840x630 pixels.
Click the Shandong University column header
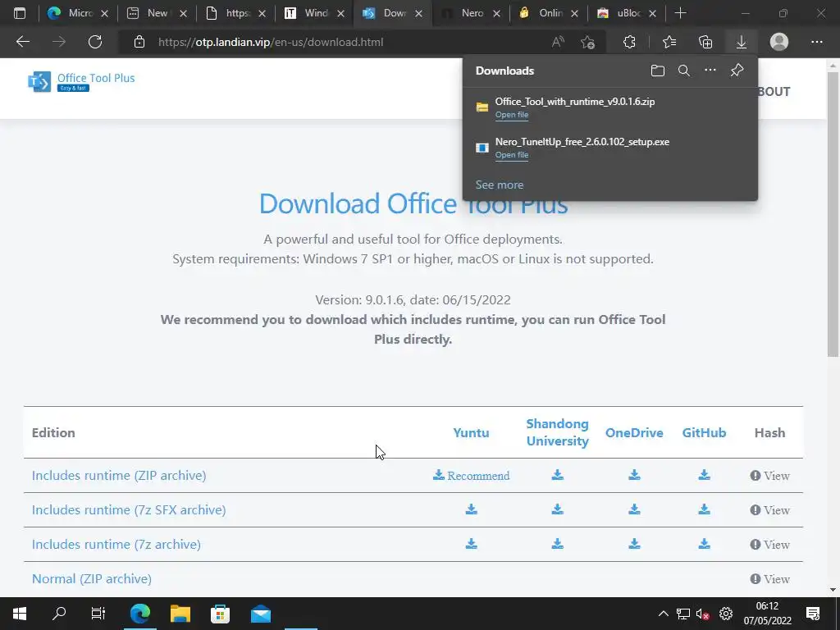click(x=557, y=432)
